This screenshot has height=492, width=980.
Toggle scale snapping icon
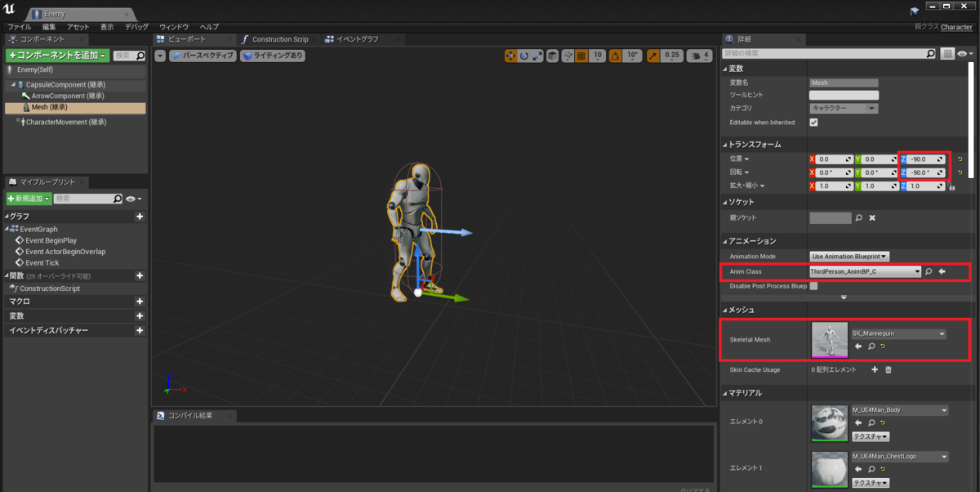point(653,56)
